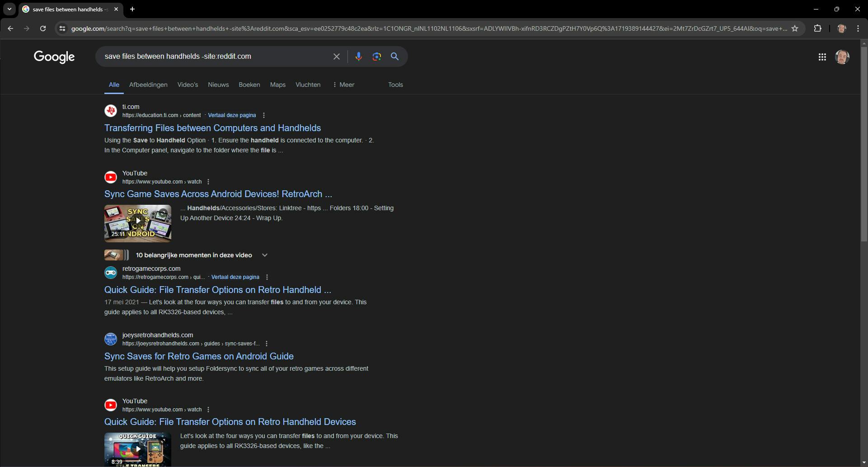Go to the Google logo homepage
Screen dimensions: 868x467
(54, 57)
